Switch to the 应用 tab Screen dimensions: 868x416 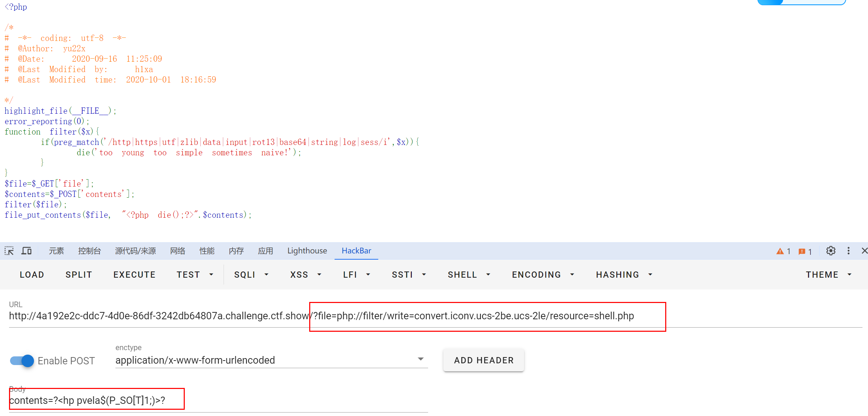click(266, 251)
